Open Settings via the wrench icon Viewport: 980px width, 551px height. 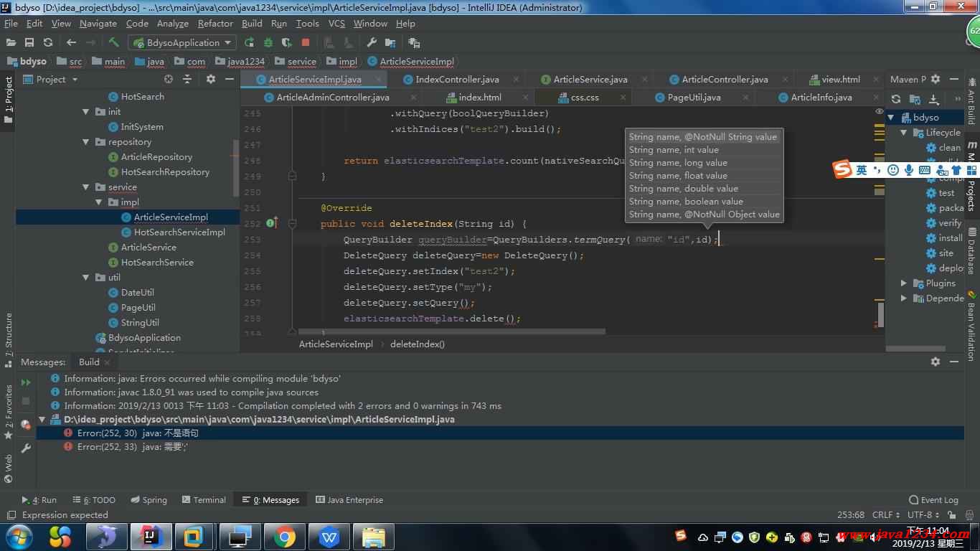372,42
